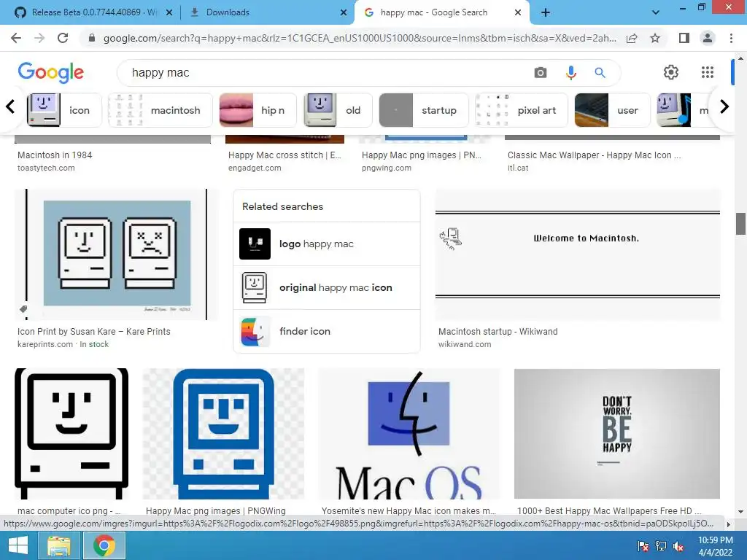
Task: Select the happy mac Google Search tab
Action: pyautogui.click(x=441, y=12)
